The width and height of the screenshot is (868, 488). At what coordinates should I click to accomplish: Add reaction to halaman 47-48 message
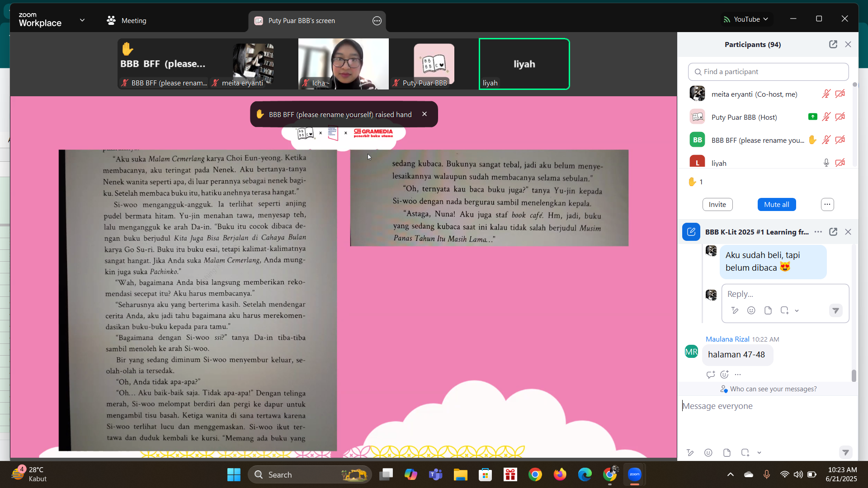click(x=724, y=375)
